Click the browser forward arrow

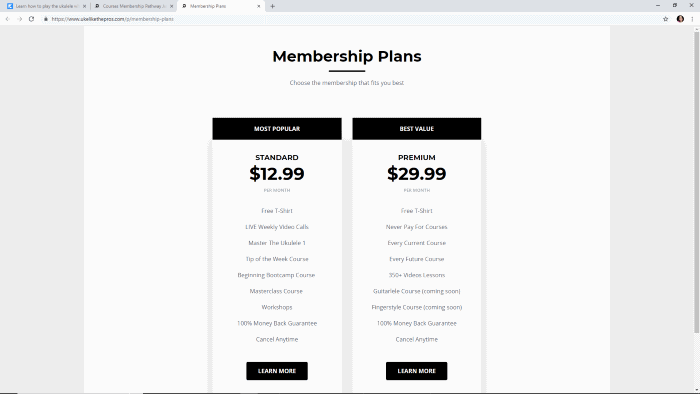(20, 19)
